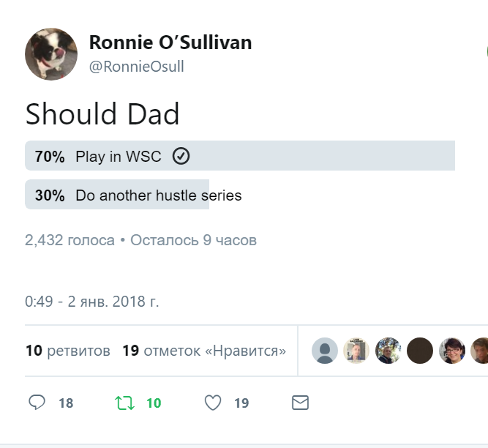Click the second liker avatar
Screen dimensions: 488x448
point(356,351)
